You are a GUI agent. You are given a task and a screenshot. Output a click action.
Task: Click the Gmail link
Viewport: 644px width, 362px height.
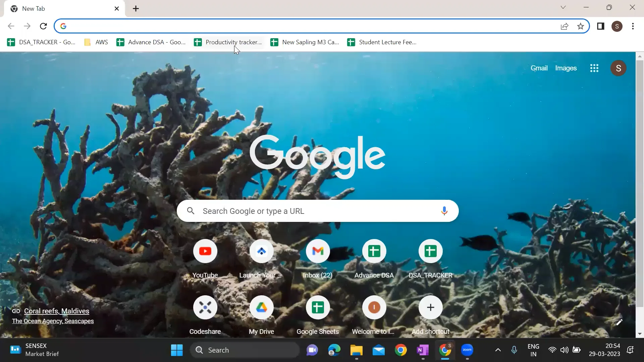point(539,68)
